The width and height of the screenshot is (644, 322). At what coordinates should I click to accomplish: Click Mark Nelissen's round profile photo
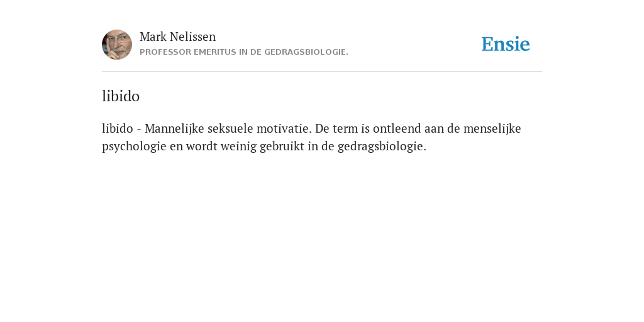pos(117,45)
